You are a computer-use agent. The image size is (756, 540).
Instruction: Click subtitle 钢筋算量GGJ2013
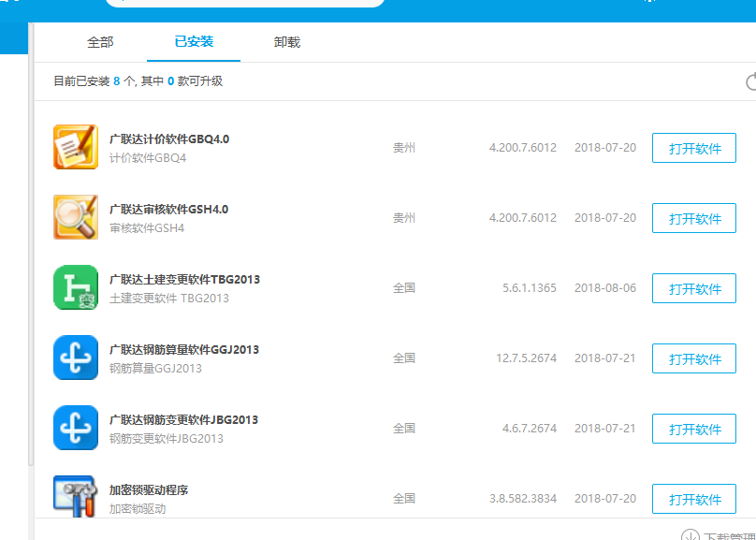tap(155, 369)
